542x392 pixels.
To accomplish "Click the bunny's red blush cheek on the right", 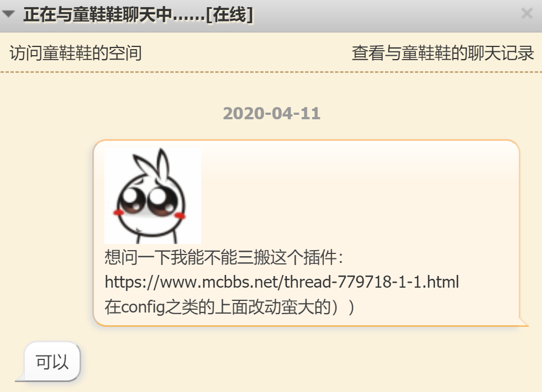I will click(180, 216).
